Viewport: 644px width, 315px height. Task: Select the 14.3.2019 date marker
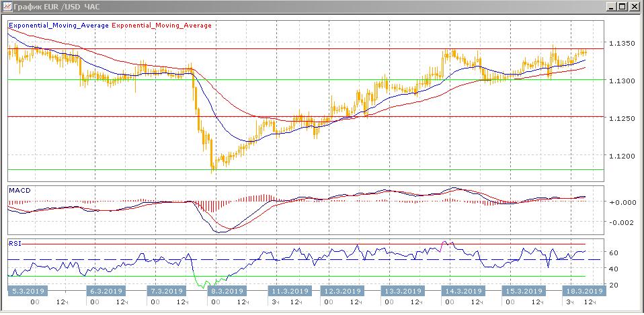pyautogui.click(x=464, y=291)
